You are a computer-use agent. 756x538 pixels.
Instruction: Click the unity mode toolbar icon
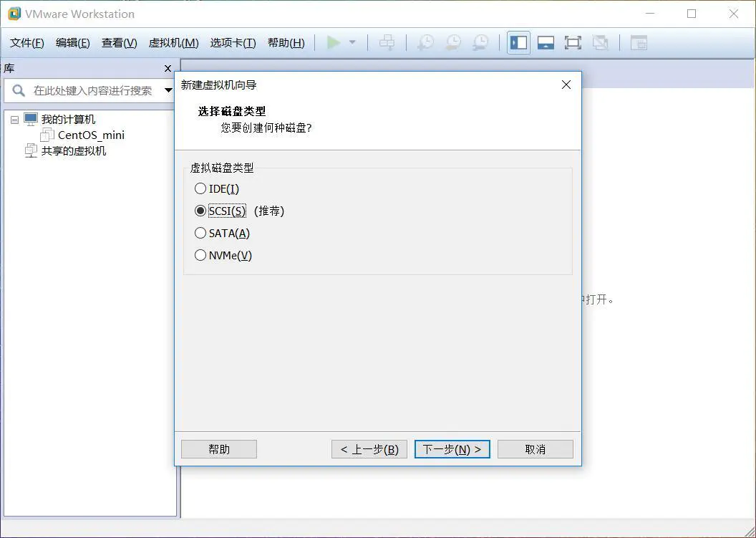pos(600,42)
